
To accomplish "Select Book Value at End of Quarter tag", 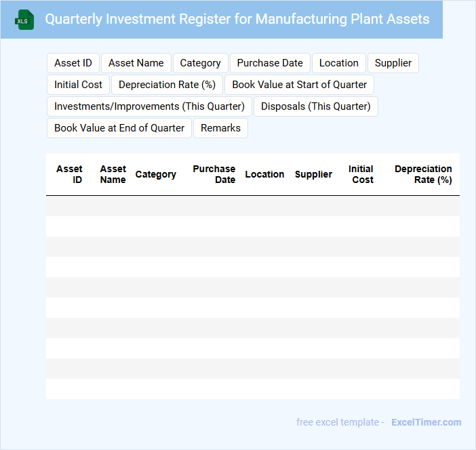I will tap(119, 128).
